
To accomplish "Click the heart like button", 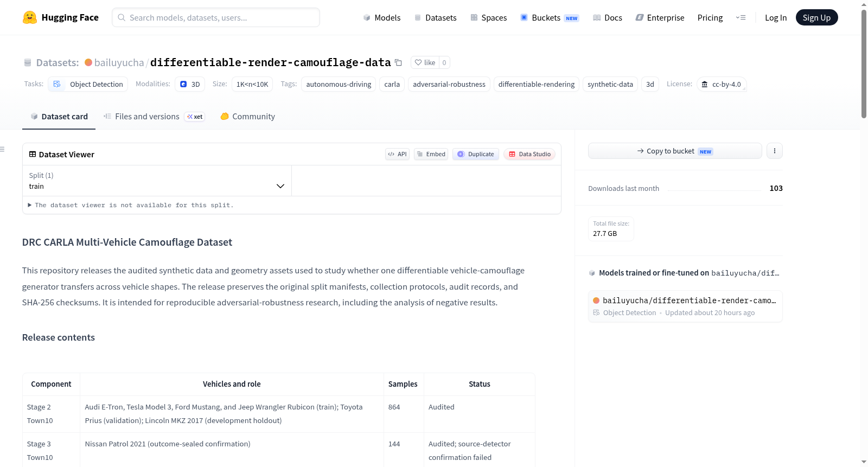I will point(425,62).
